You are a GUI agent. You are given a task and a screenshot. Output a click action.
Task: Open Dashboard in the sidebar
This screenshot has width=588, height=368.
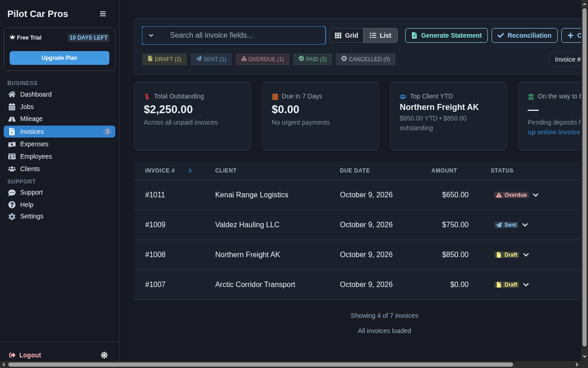(x=59, y=94)
